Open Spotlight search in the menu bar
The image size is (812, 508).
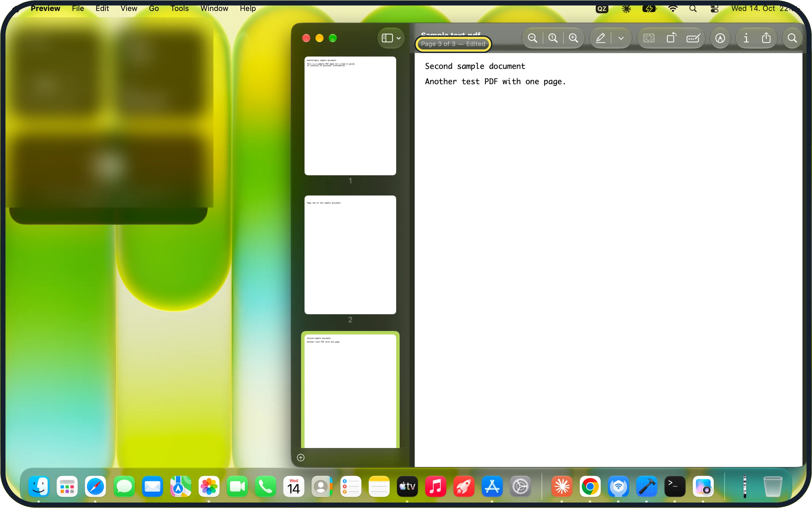coord(693,9)
